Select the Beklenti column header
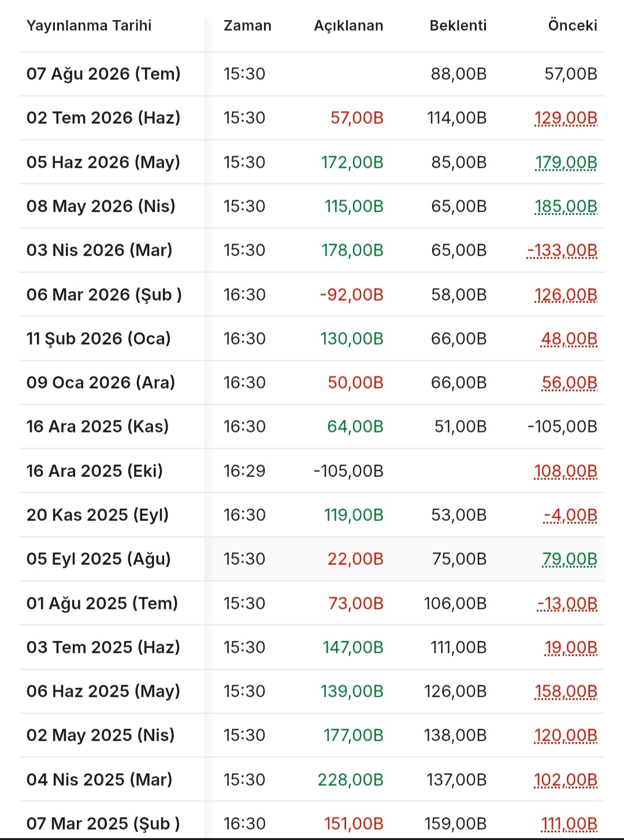Image resolution: width=624 pixels, height=840 pixels. [x=458, y=25]
